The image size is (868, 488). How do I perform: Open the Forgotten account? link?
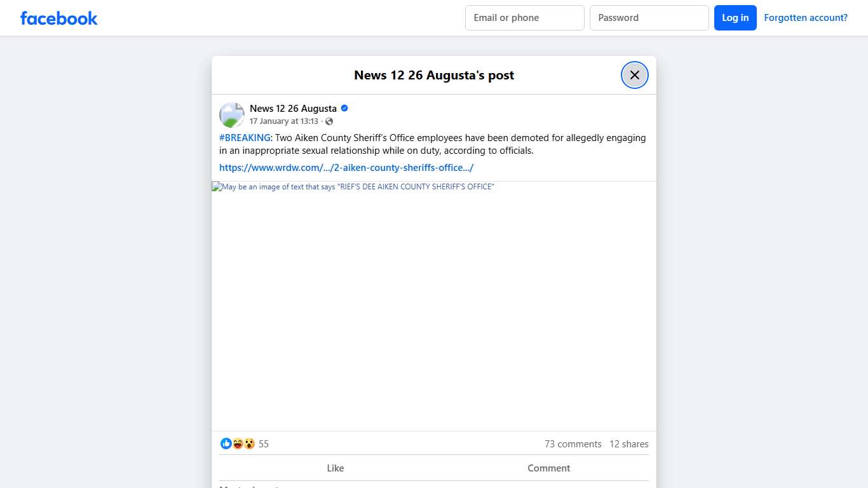[x=805, y=18]
